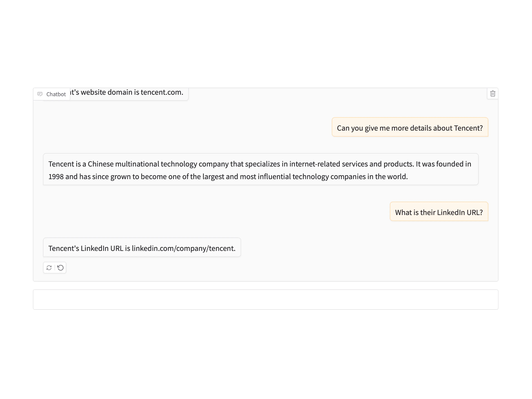
Task: Click the retry button group container
Action: point(55,267)
